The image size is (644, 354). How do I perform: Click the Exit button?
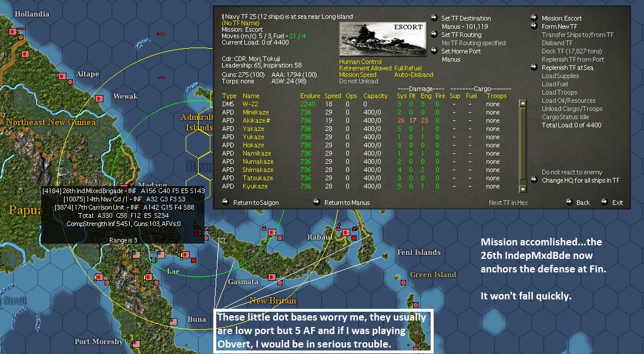[x=618, y=203]
